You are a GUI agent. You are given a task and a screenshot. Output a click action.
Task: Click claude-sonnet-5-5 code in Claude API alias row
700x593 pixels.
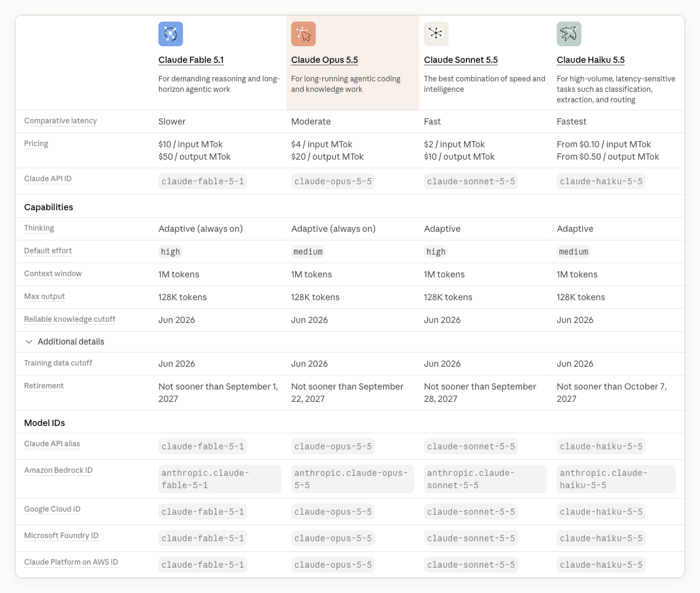pyautogui.click(x=471, y=446)
